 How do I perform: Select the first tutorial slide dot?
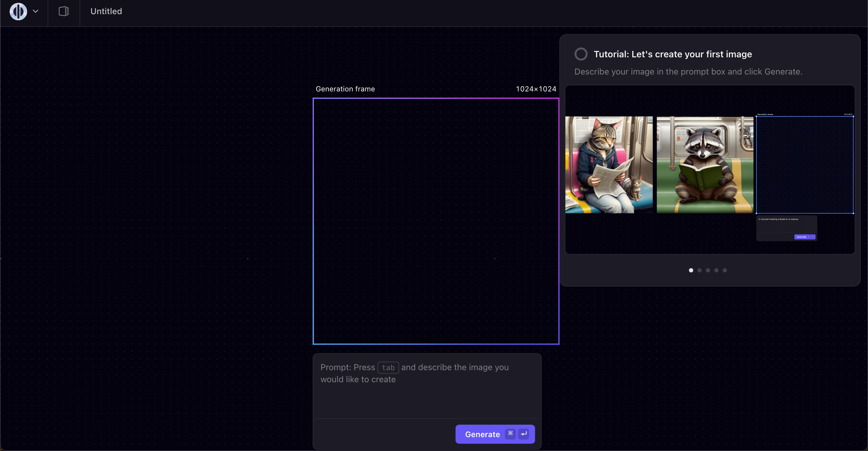pos(691,270)
